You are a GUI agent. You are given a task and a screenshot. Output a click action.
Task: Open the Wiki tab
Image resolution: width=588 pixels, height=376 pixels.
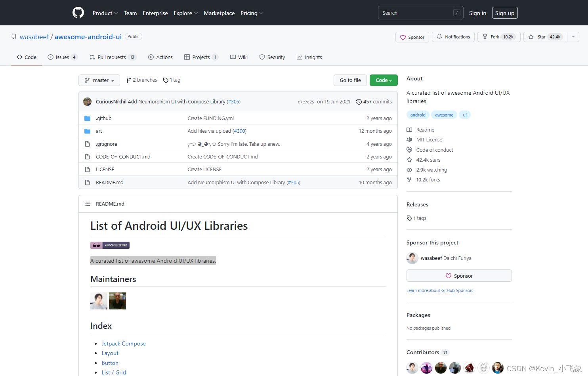pyautogui.click(x=239, y=57)
